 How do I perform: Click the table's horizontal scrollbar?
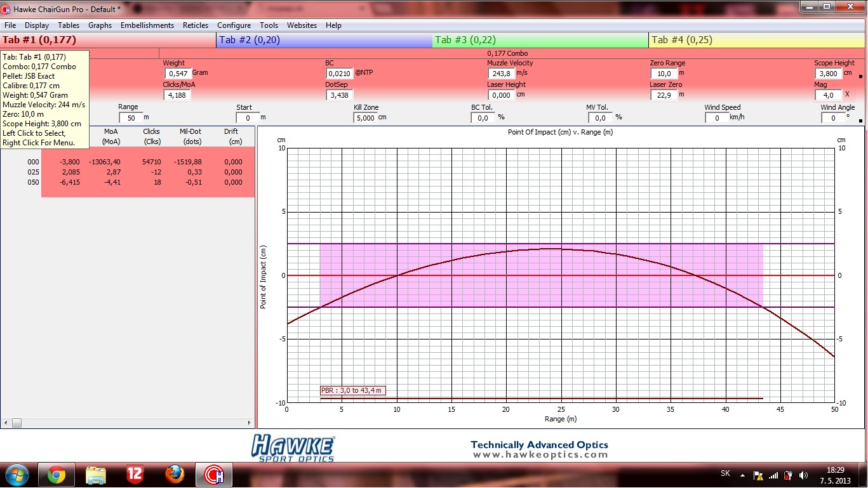pyautogui.click(x=128, y=423)
